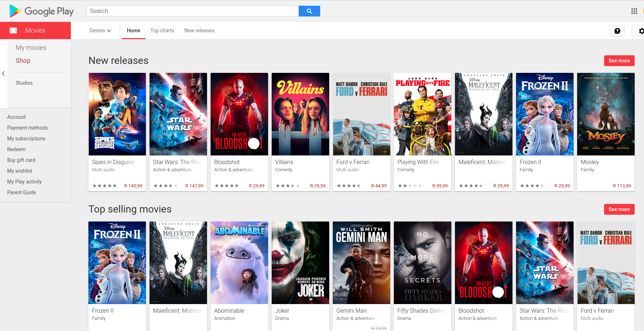Click the blue search magnifier button
Image resolution: width=644 pixels, height=331 pixels.
[x=309, y=11]
